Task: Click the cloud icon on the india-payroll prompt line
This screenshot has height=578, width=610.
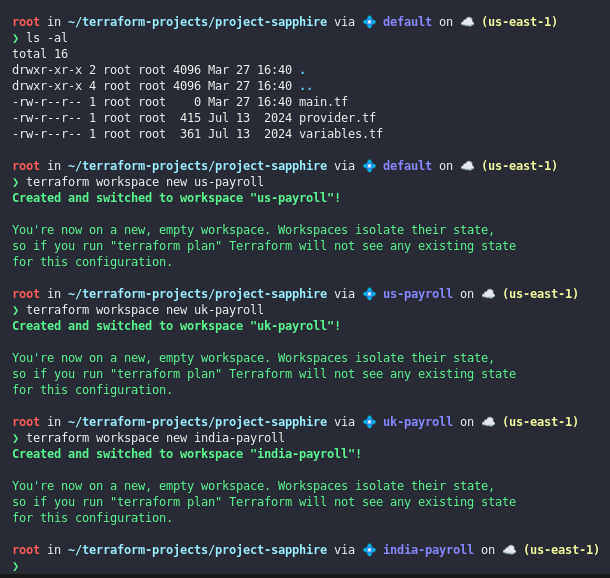Action: (x=509, y=550)
